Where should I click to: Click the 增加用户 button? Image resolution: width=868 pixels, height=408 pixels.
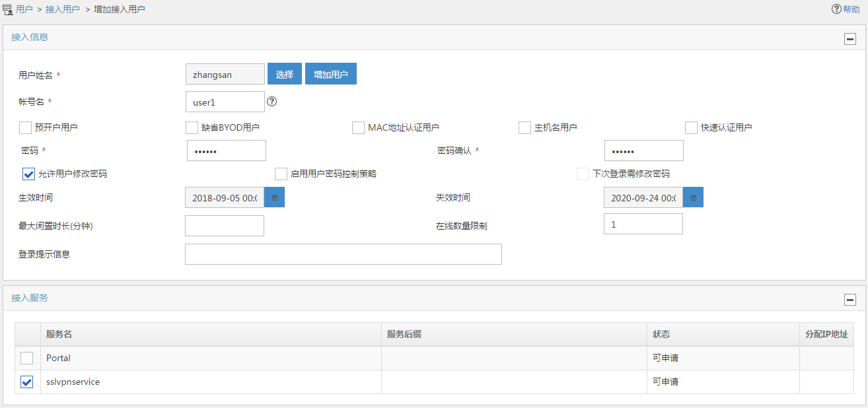coord(330,74)
